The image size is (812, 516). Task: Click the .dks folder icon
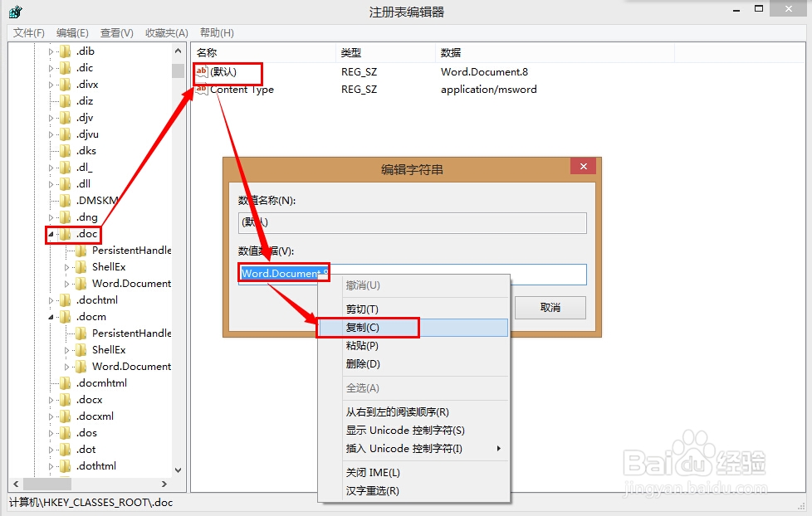click(x=66, y=151)
